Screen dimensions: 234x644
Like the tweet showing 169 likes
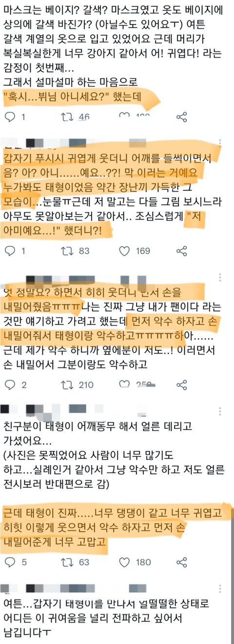point(125,251)
